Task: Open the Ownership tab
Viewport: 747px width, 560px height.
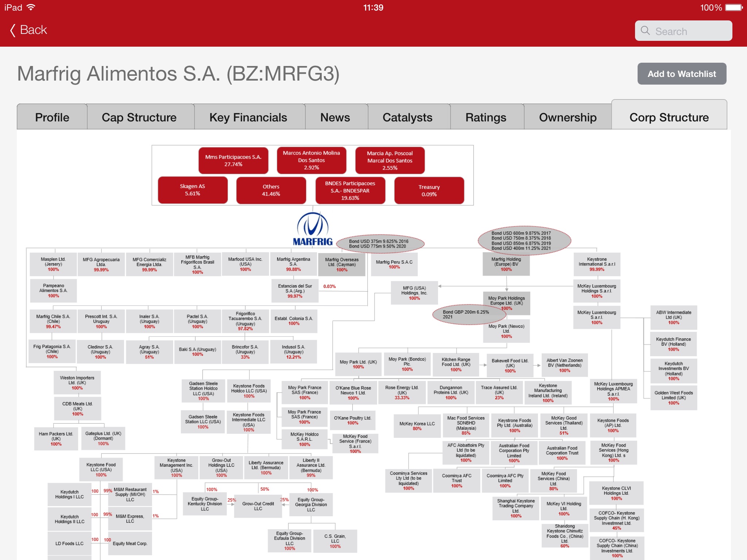Action: click(568, 117)
